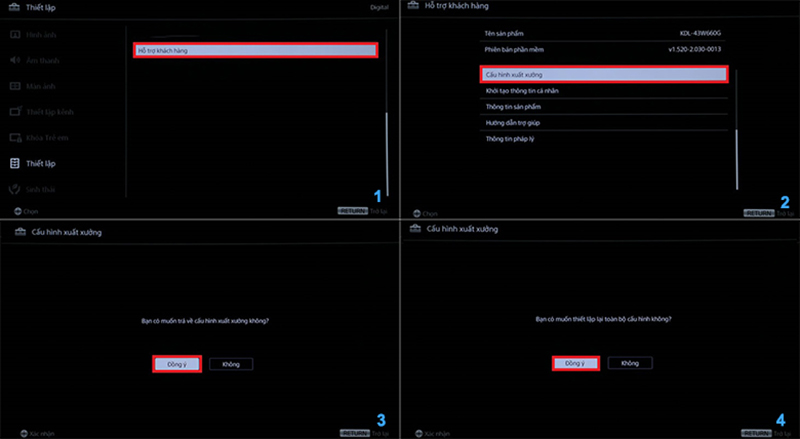800x439 pixels.
Task: Click the Digital label in the top corner
Action: (x=380, y=9)
